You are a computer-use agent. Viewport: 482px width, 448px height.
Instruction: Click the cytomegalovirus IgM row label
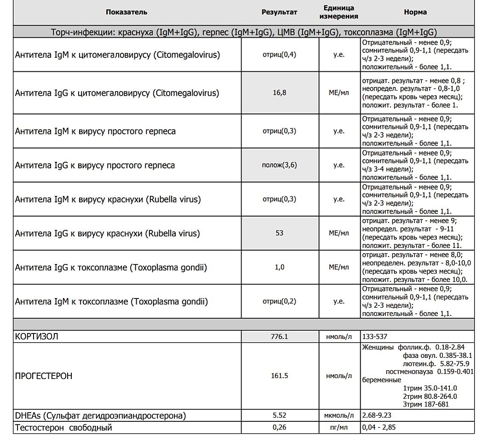[x=117, y=55]
